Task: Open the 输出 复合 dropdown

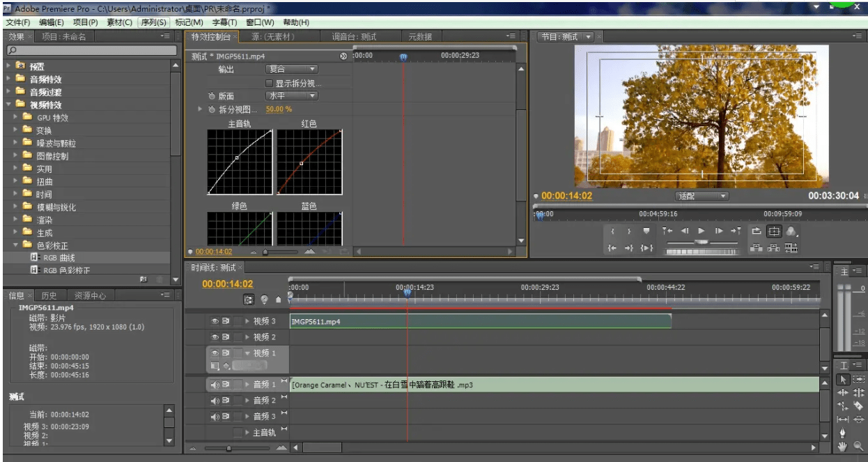Action: click(x=292, y=69)
